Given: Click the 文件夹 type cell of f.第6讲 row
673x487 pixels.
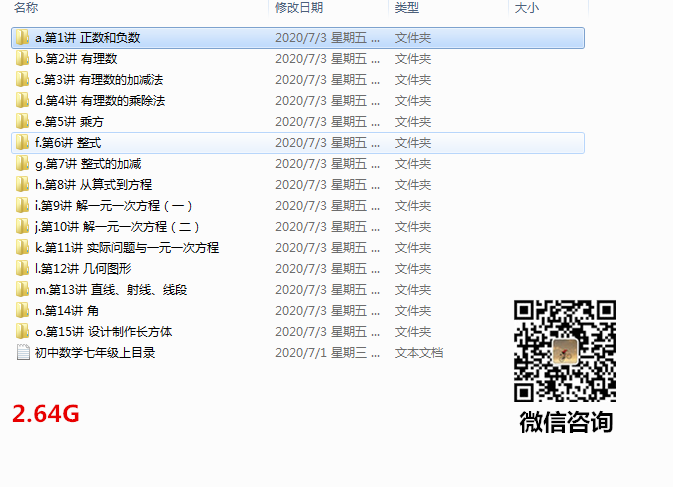Looking at the screenshot, I should (413, 143).
